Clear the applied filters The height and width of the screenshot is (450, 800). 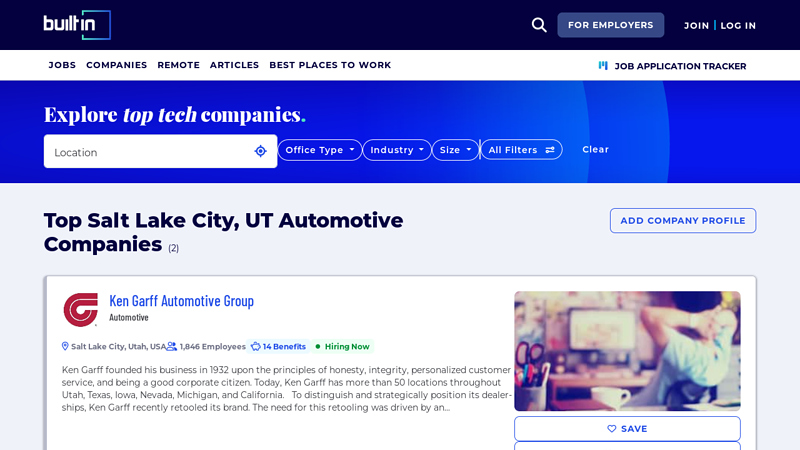[x=595, y=149]
